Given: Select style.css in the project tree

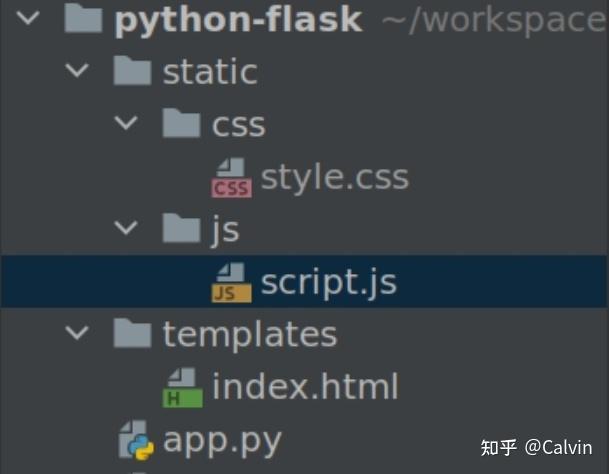Looking at the screenshot, I should tap(334, 178).
